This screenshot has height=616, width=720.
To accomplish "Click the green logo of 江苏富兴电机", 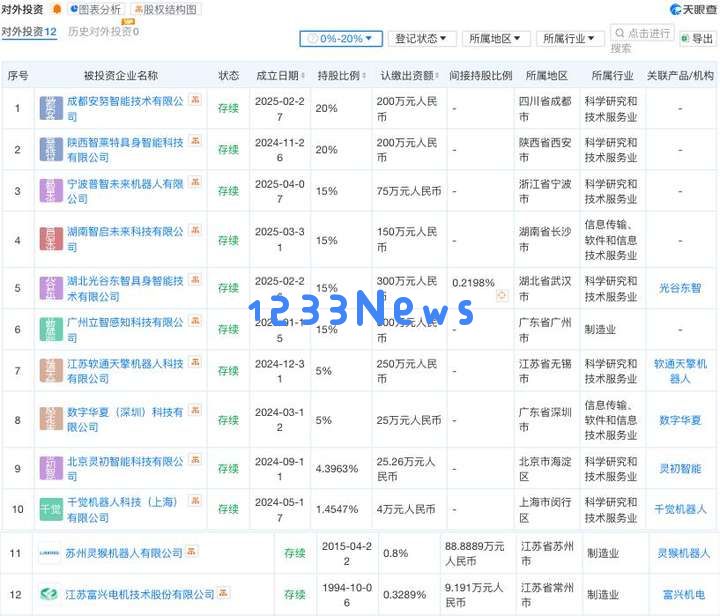I will (x=49, y=594).
